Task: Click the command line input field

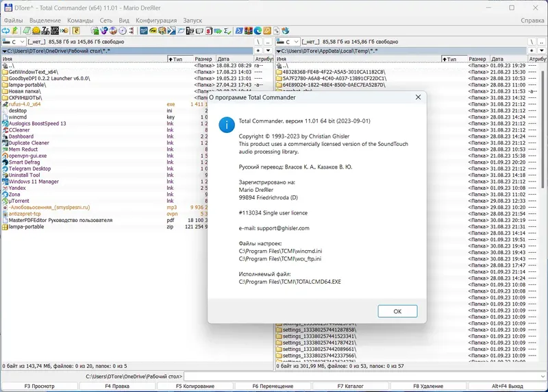Action: (362, 376)
